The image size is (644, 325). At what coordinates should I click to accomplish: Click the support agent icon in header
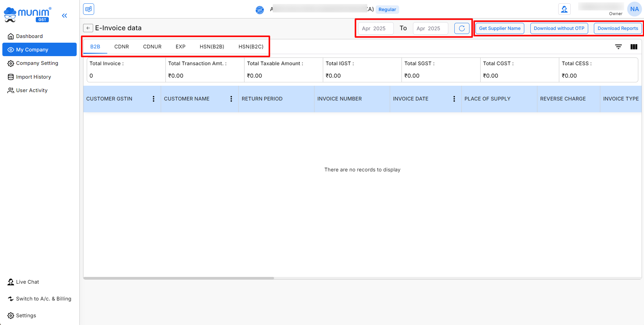pos(564,9)
